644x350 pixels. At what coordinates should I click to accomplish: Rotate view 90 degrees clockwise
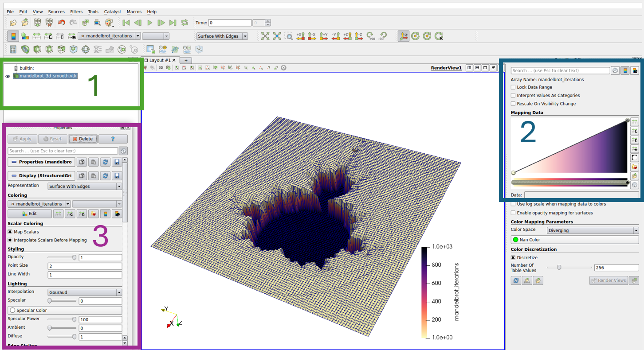click(x=371, y=36)
